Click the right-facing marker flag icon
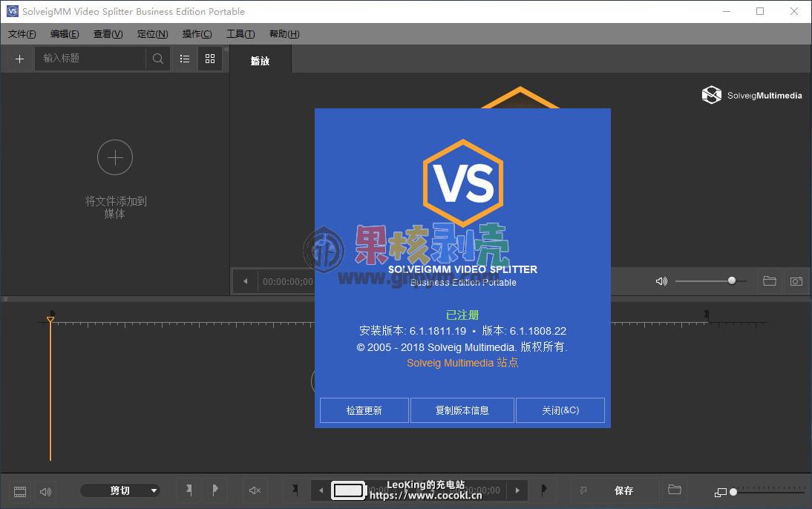 pyautogui.click(x=215, y=489)
